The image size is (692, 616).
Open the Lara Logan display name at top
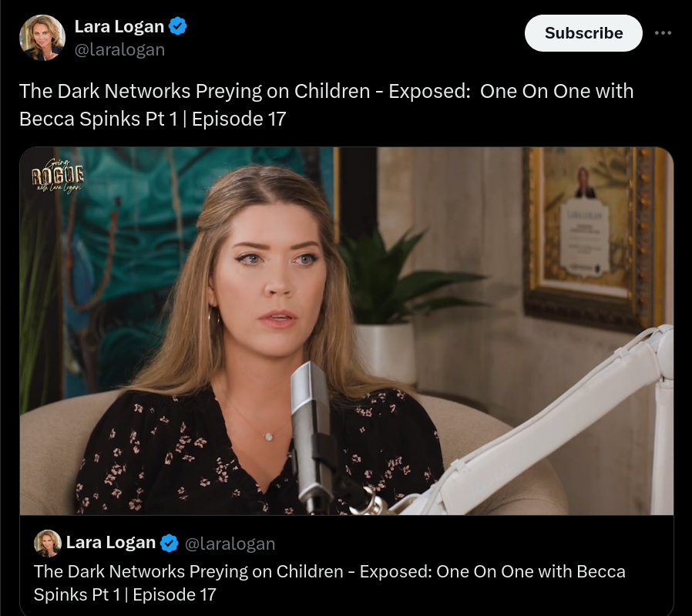[119, 26]
